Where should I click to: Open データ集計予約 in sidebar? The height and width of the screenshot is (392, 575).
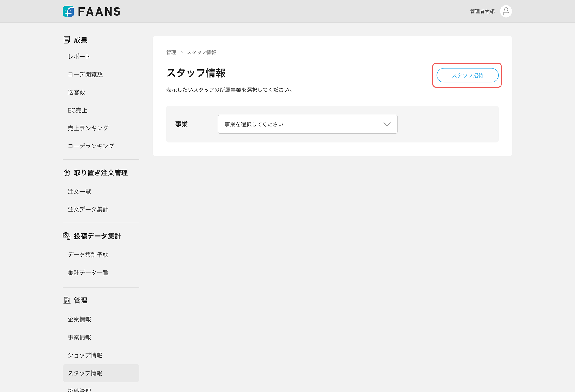click(88, 255)
